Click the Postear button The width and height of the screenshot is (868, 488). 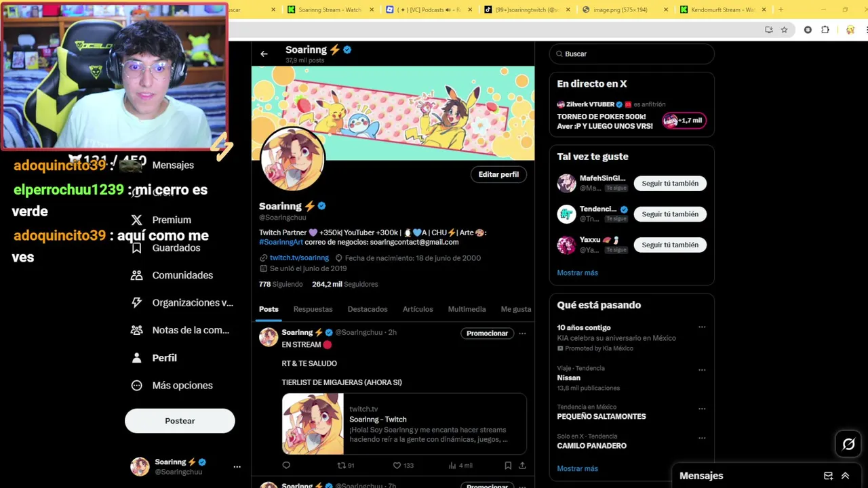(180, 421)
